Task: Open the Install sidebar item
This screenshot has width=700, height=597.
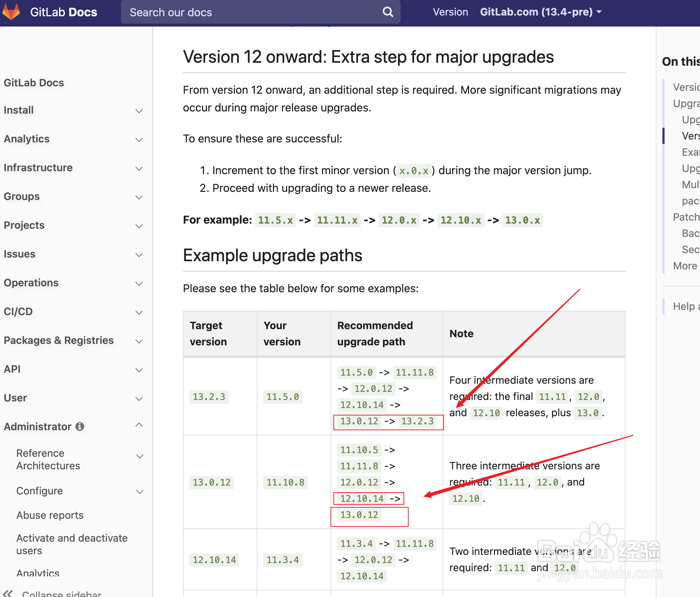Action: point(19,110)
